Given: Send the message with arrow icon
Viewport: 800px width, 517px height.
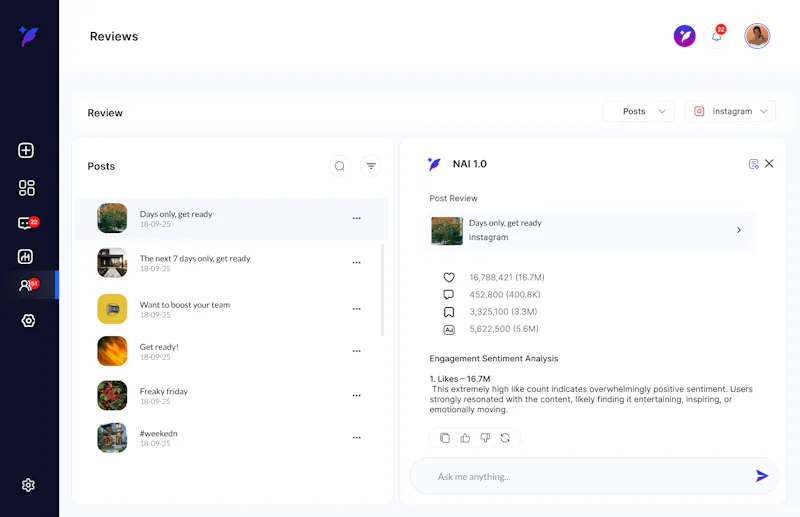Looking at the screenshot, I should tap(762, 476).
